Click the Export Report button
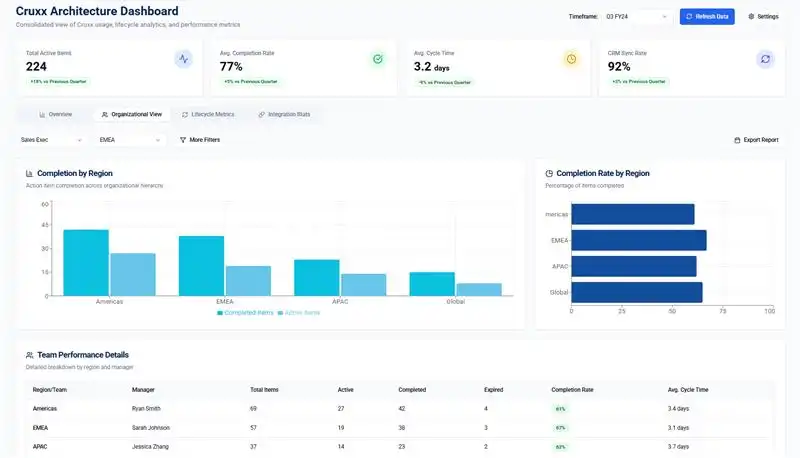Image resolution: width=800 pixels, height=458 pixels. tap(756, 140)
